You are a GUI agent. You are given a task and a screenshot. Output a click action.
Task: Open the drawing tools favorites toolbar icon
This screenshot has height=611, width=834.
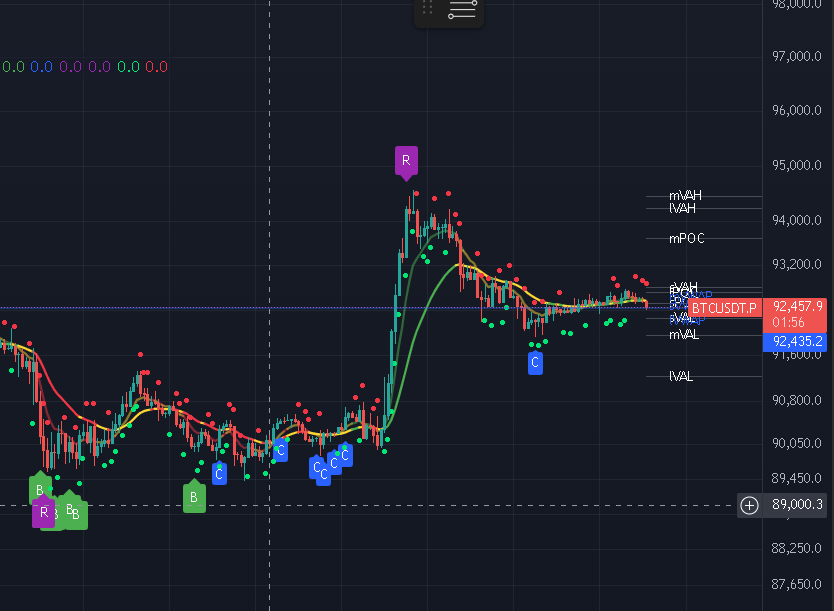[462, 10]
